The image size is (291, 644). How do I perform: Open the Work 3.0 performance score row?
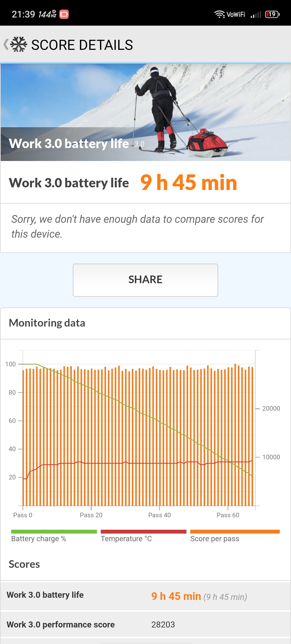[x=145, y=625]
